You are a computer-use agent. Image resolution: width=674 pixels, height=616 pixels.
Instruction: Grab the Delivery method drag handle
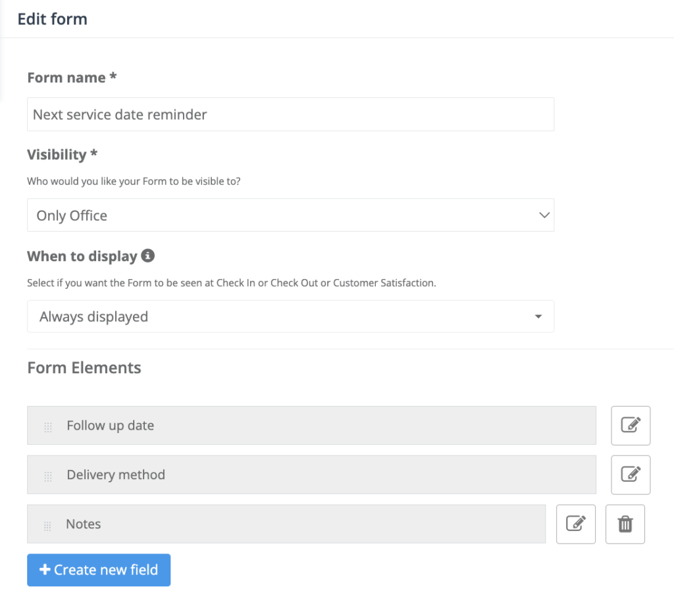pyautogui.click(x=47, y=476)
